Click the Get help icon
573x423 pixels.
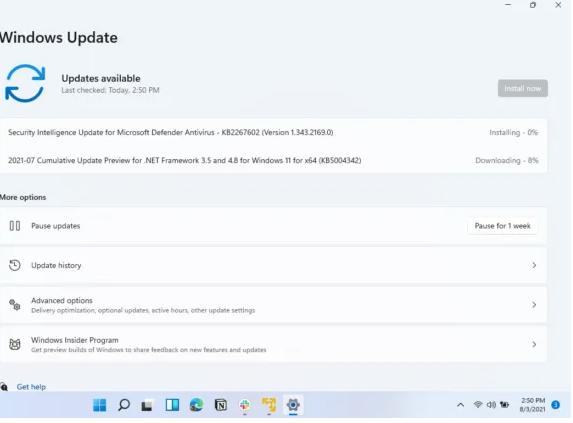pos(4,387)
